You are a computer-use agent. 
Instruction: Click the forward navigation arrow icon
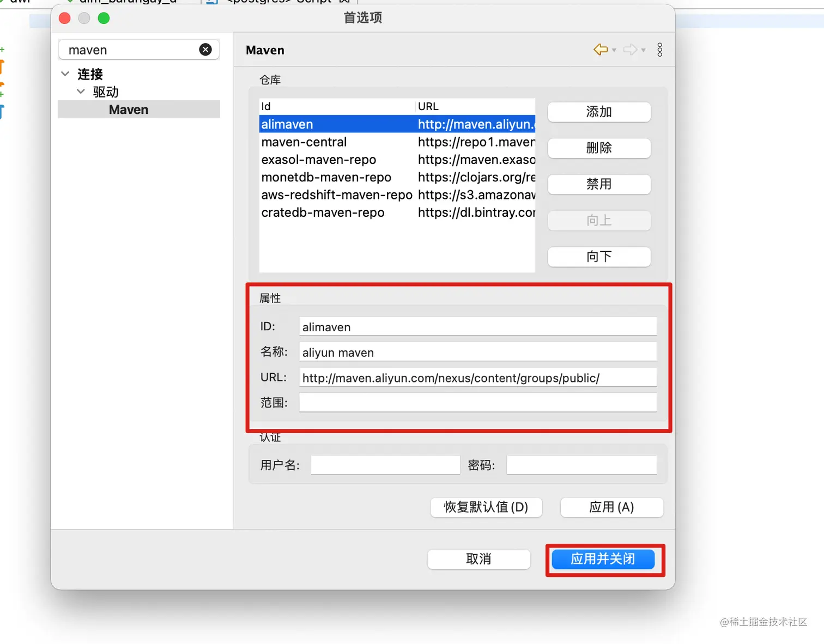[630, 50]
